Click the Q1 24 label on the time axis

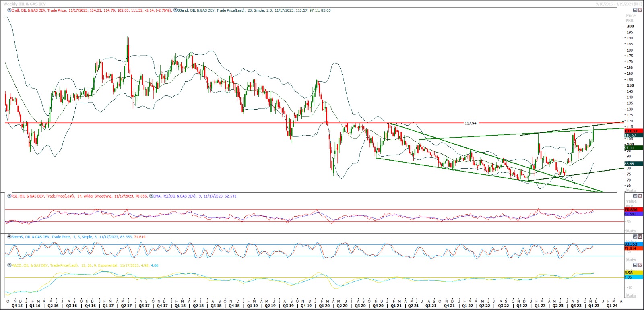pyautogui.click(x=612, y=306)
